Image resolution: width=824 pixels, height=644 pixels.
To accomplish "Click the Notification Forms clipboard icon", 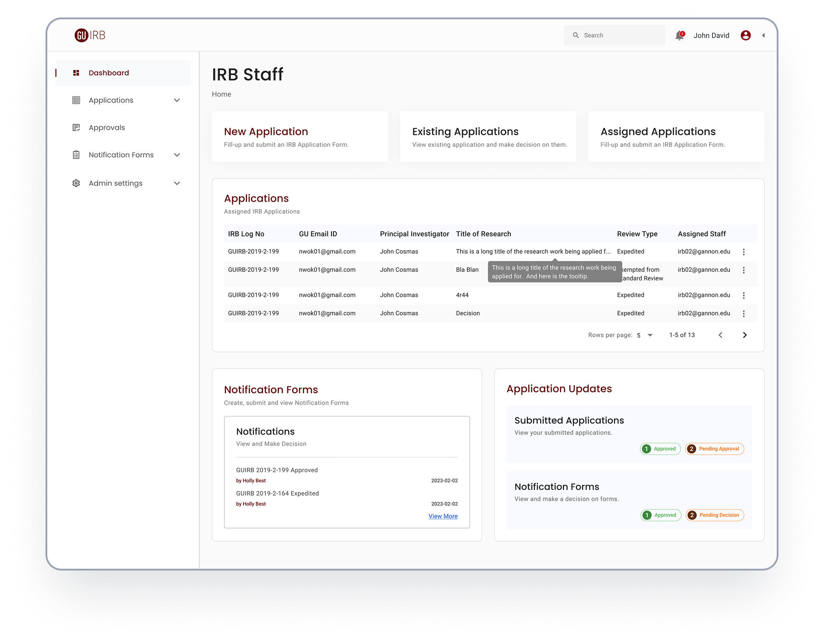I will (x=76, y=155).
